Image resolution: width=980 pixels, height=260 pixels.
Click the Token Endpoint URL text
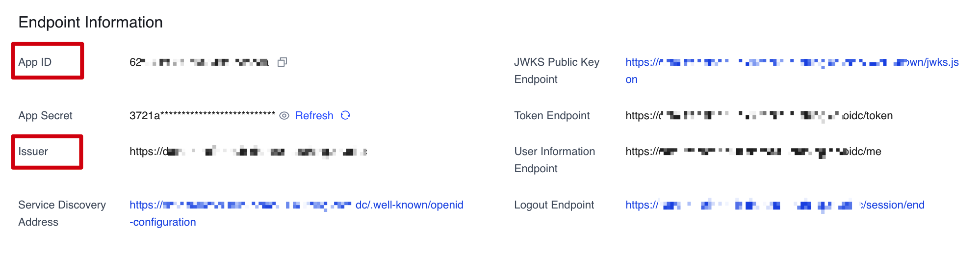point(759,116)
